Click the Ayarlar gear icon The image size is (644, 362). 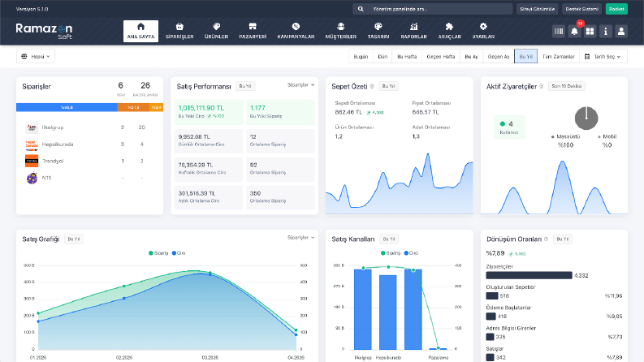point(483,27)
